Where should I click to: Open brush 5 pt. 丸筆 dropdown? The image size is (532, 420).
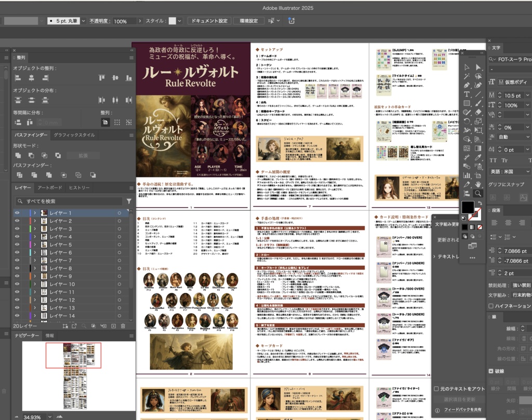(x=84, y=21)
